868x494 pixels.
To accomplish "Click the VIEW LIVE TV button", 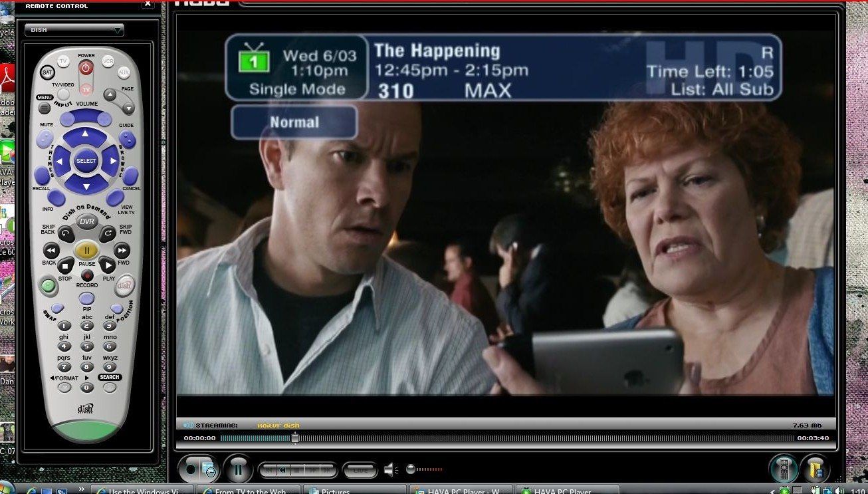I will [115, 197].
